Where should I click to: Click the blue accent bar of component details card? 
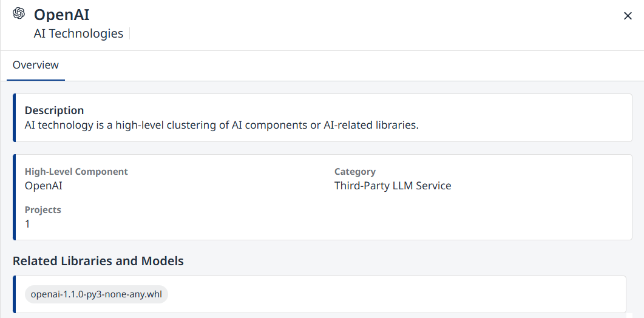pos(15,197)
